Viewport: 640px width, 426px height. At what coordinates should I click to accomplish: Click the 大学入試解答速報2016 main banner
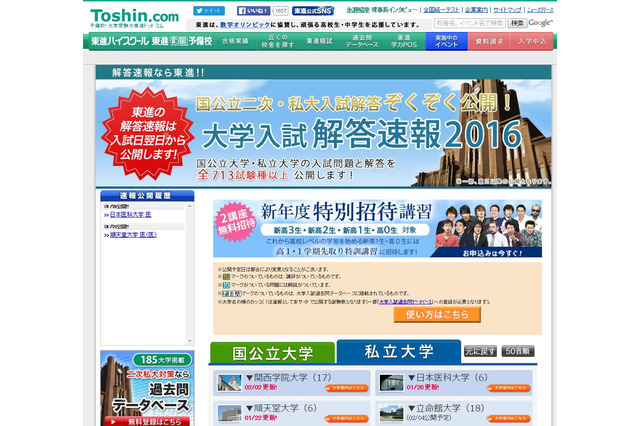point(324,133)
